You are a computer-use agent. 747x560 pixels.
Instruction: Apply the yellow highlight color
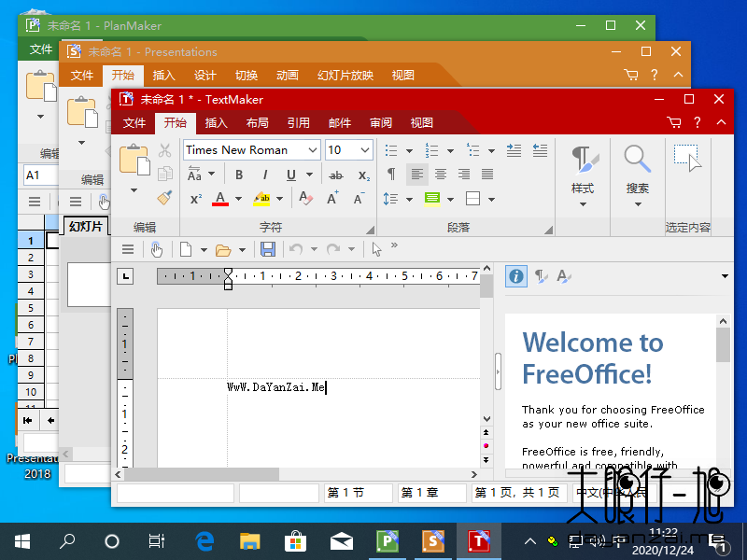pos(261,198)
